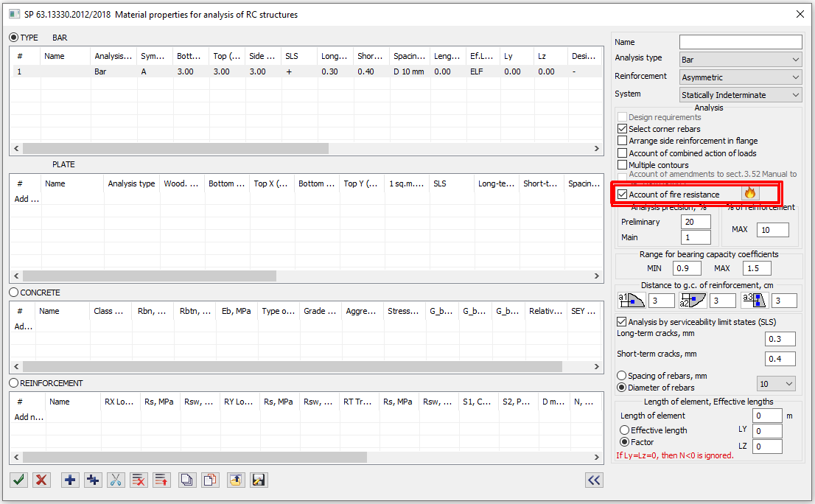
Task: Collapse panel with double left chevron button
Action: tap(594, 480)
